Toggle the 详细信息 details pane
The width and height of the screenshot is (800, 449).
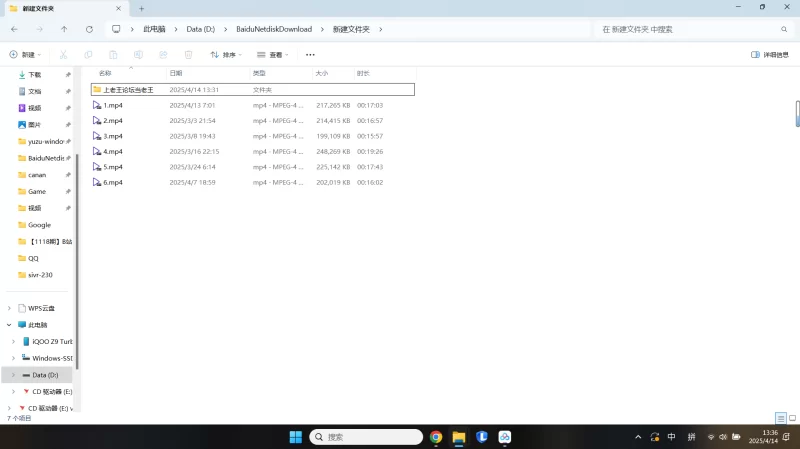coord(769,55)
